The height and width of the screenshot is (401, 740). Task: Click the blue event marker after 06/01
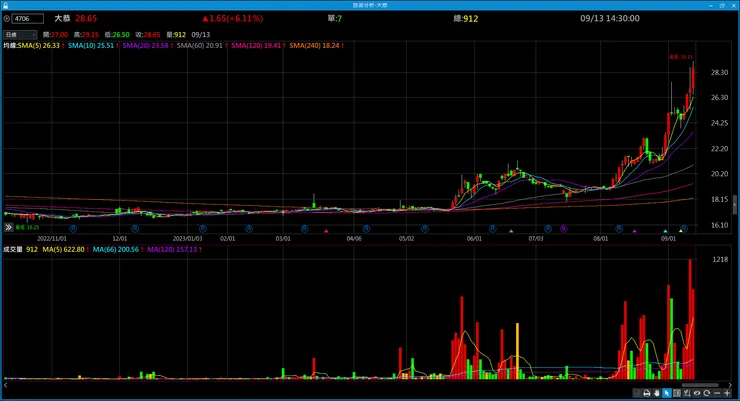click(492, 229)
